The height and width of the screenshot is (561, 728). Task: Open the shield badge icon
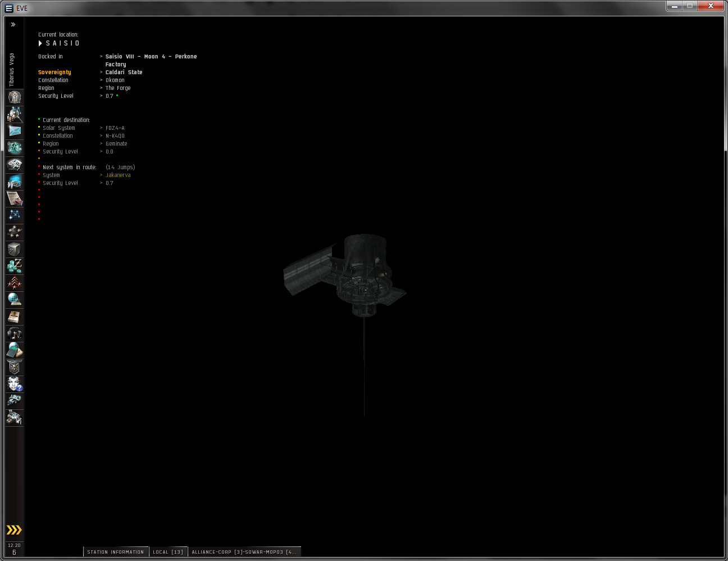tap(15, 367)
